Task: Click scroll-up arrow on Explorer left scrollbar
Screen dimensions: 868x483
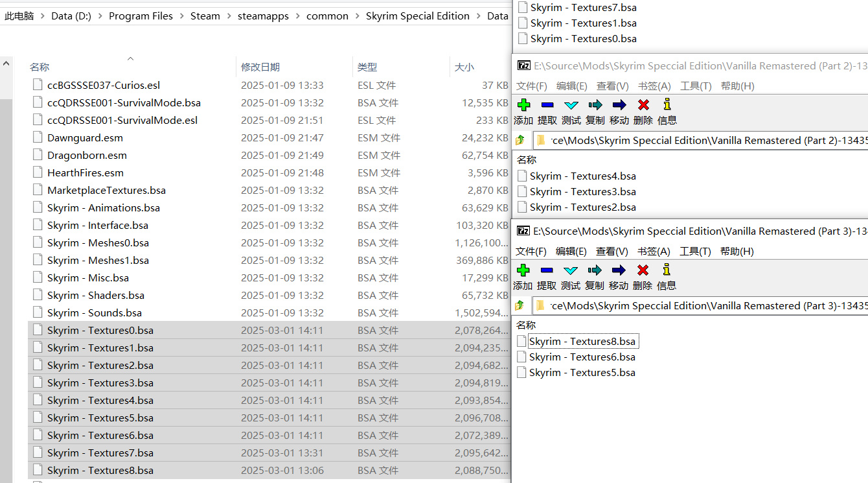Action: point(6,64)
